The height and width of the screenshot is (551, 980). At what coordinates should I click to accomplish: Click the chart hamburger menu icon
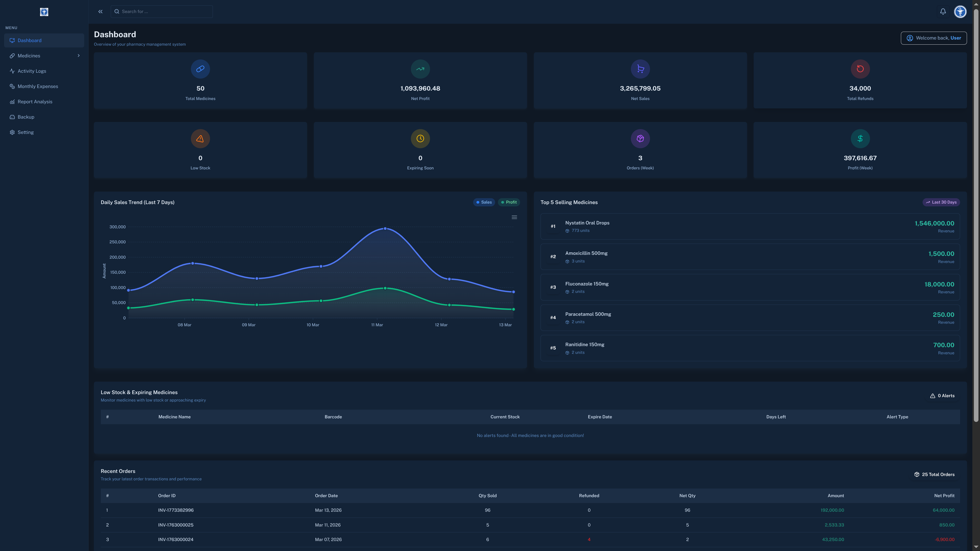(514, 217)
